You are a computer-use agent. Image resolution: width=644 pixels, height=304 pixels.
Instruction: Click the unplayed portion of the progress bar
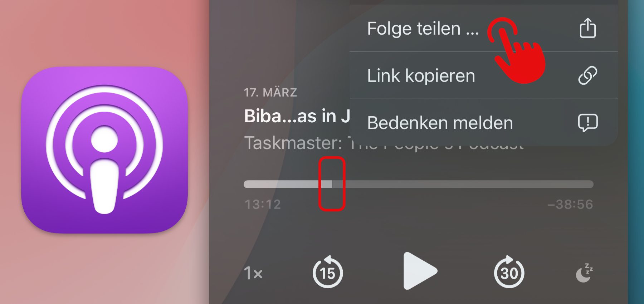[463, 184]
